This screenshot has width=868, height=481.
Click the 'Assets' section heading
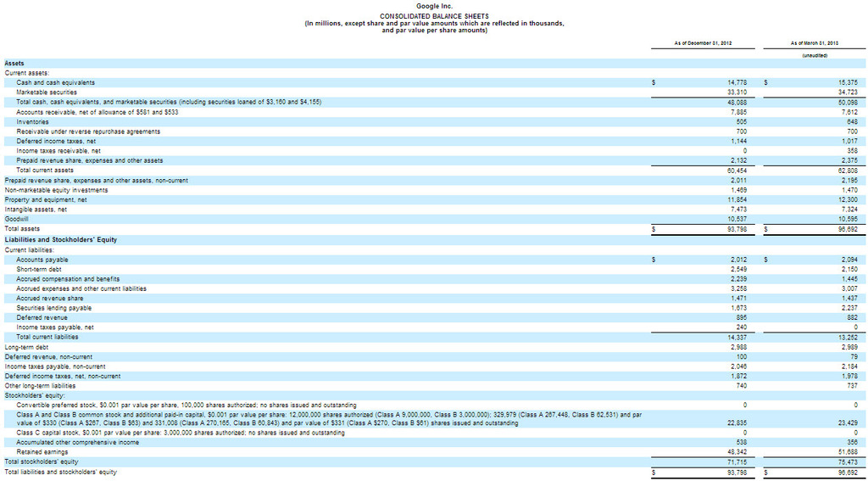coord(14,63)
